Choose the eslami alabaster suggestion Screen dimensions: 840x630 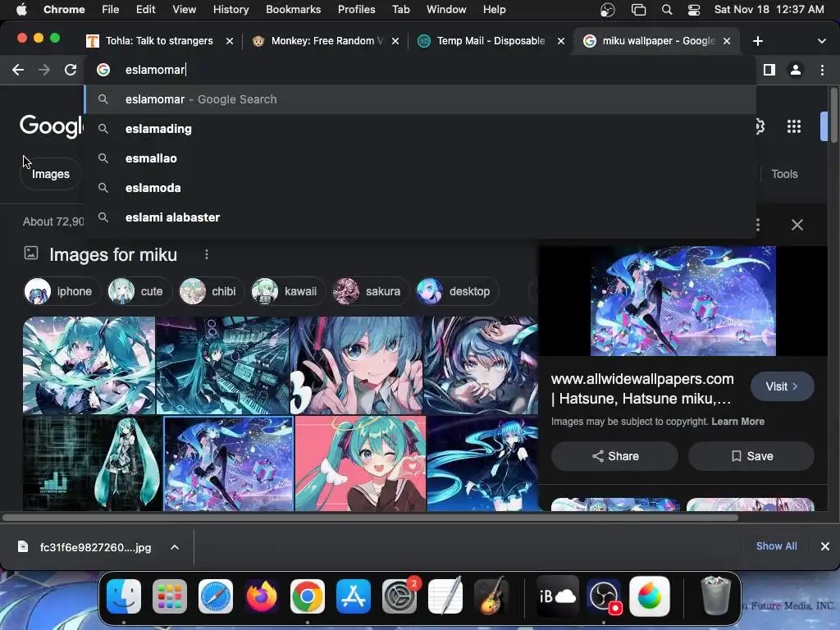coord(421,217)
